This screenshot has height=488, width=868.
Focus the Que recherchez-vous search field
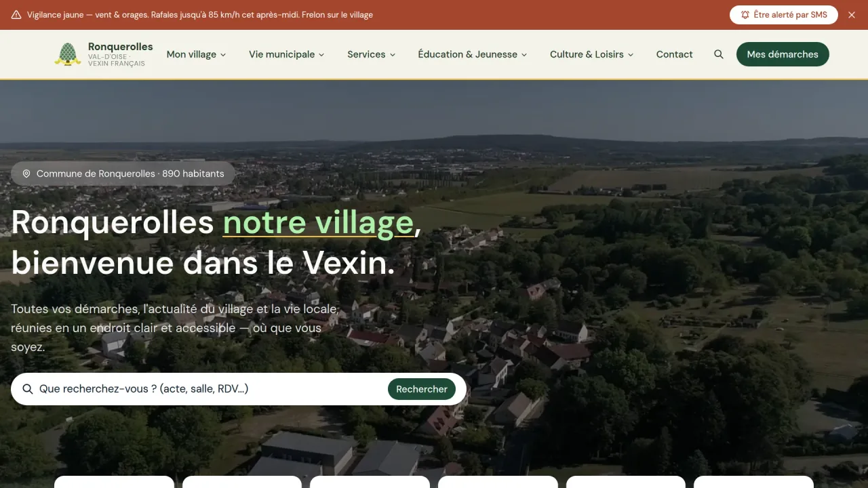210,389
